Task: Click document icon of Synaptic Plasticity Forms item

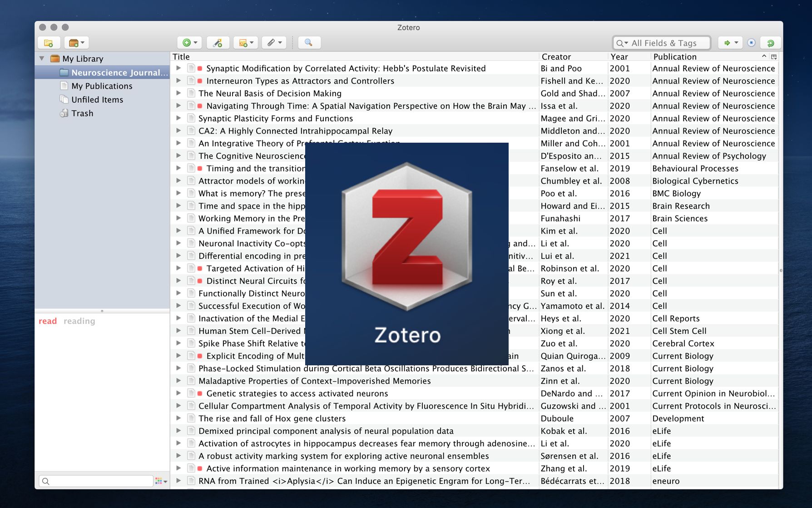Action: point(191,118)
